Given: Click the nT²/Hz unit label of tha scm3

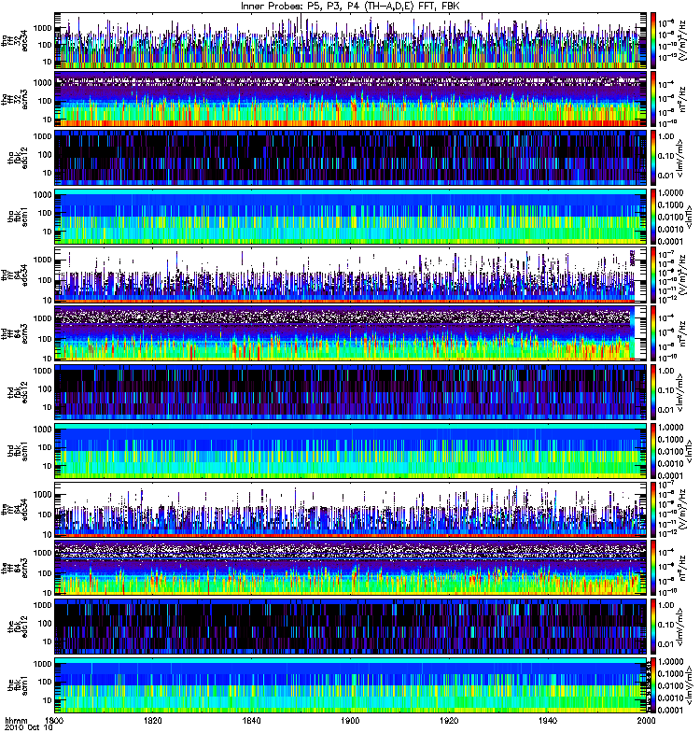Looking at the screenshot, I should click(x=682, y=99).
